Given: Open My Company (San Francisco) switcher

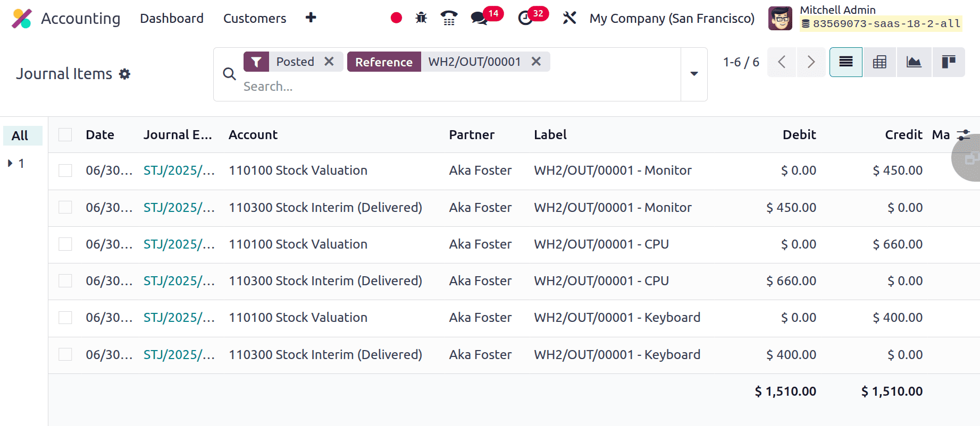Looking at the screenshot, I should [x=672, y=18].
